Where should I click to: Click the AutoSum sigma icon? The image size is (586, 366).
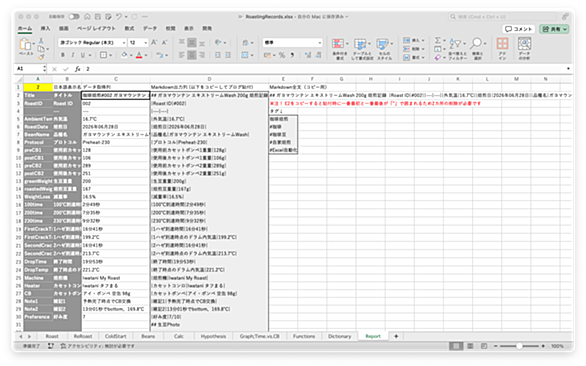coord(438,40)
